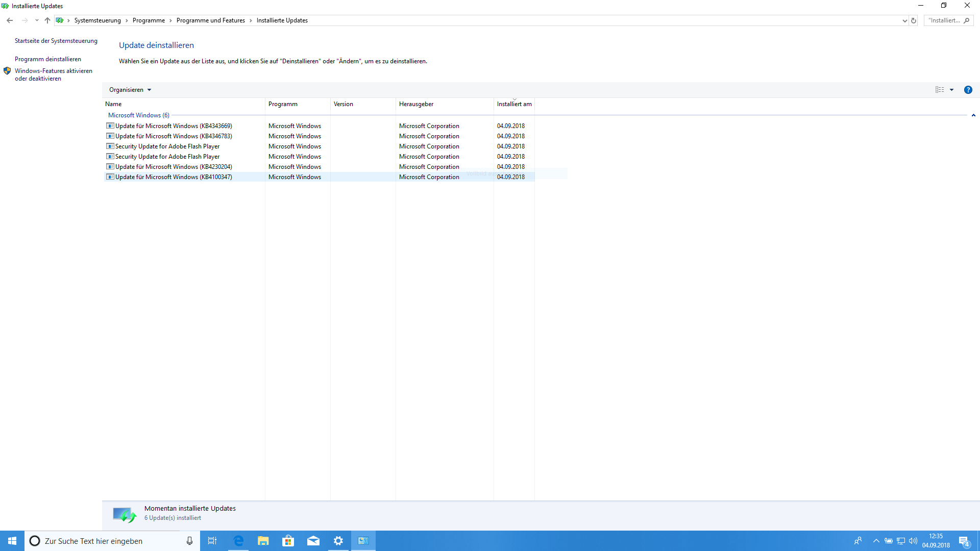Open the help button

[968, 90]
